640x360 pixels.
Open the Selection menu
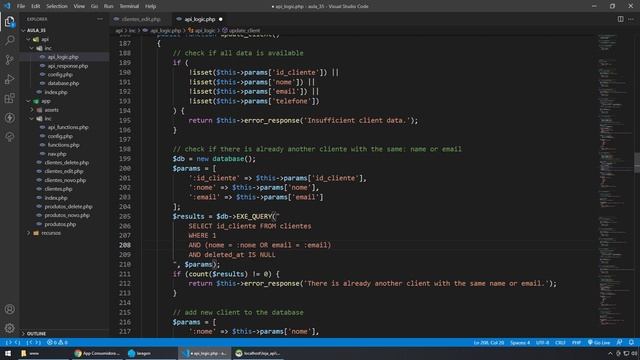(57, 6)
